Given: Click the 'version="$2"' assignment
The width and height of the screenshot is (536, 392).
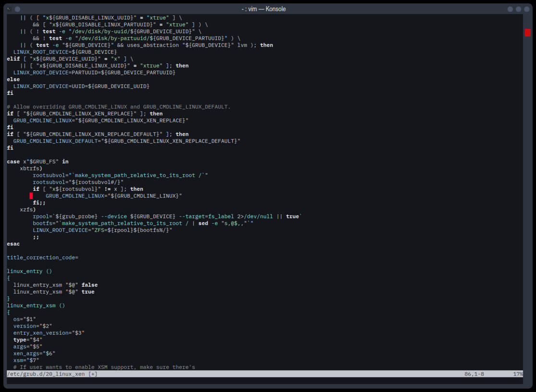Looking at the screenshot, I should (33, 326).
